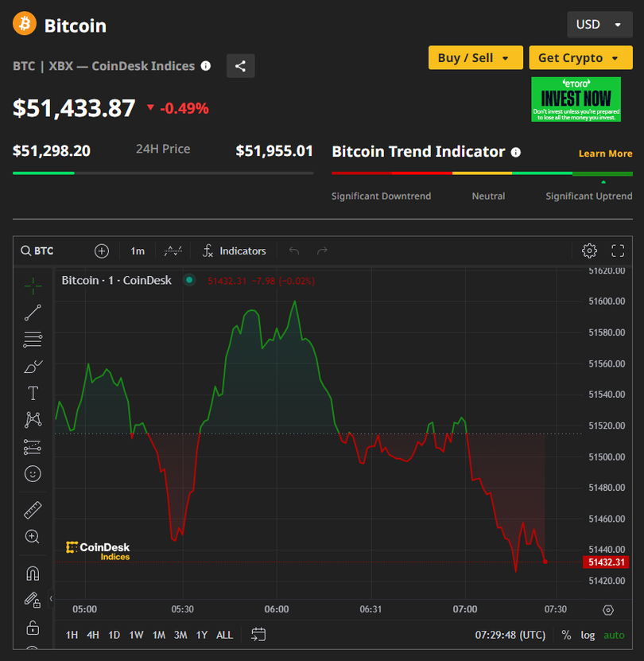Open the USD currency dropdown

pos(599,25)
